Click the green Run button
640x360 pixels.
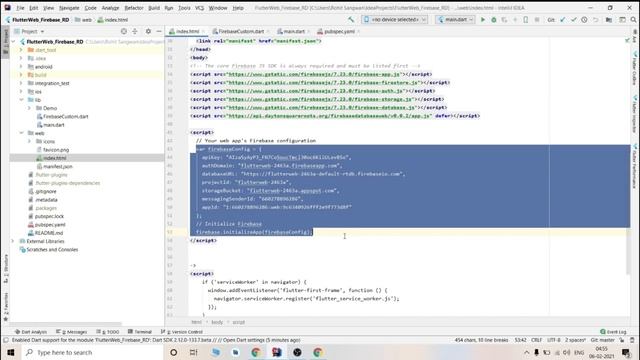click(x=483, y=20)
